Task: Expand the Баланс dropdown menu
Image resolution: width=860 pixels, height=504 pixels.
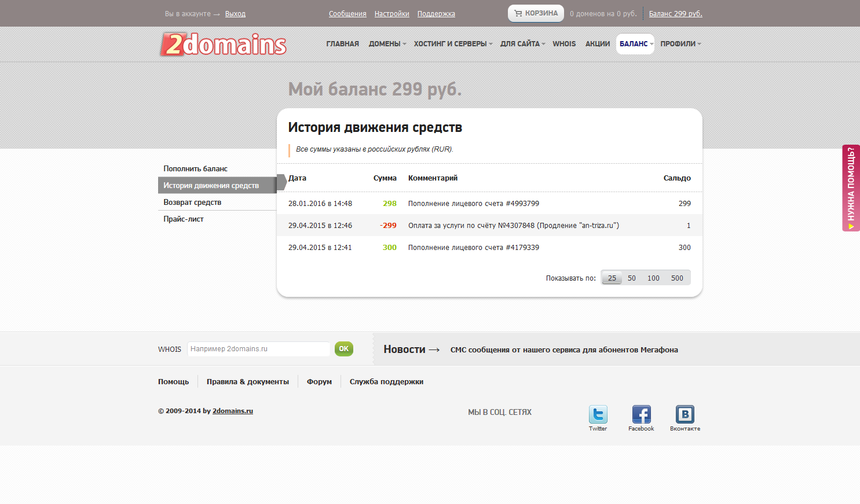Action: 635,44
